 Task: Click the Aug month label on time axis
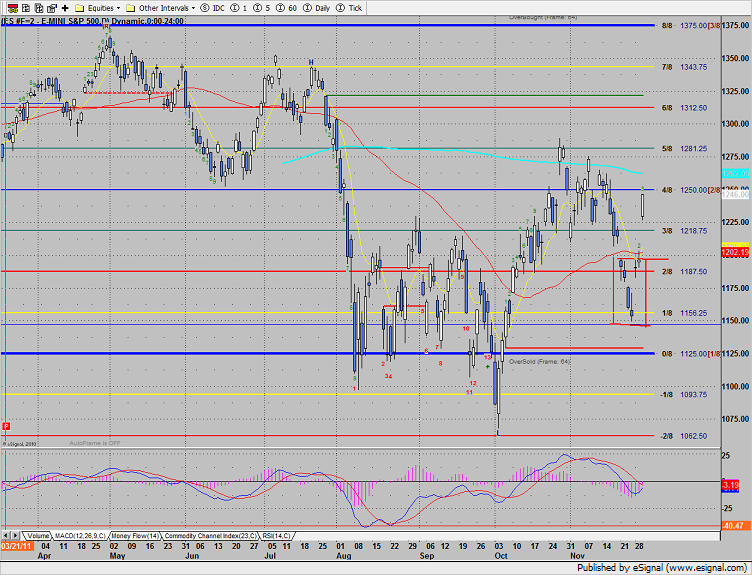[x=343, y=556]
